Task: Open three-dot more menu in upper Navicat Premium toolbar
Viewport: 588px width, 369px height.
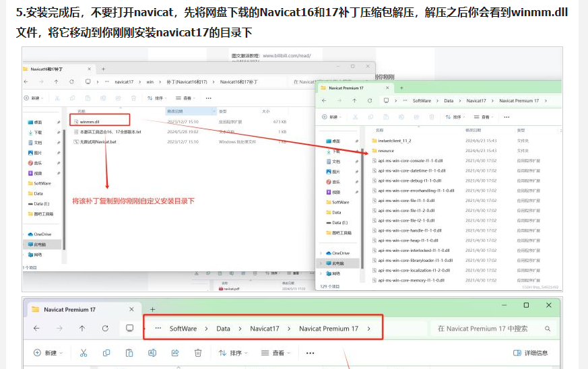Action: 507,117
